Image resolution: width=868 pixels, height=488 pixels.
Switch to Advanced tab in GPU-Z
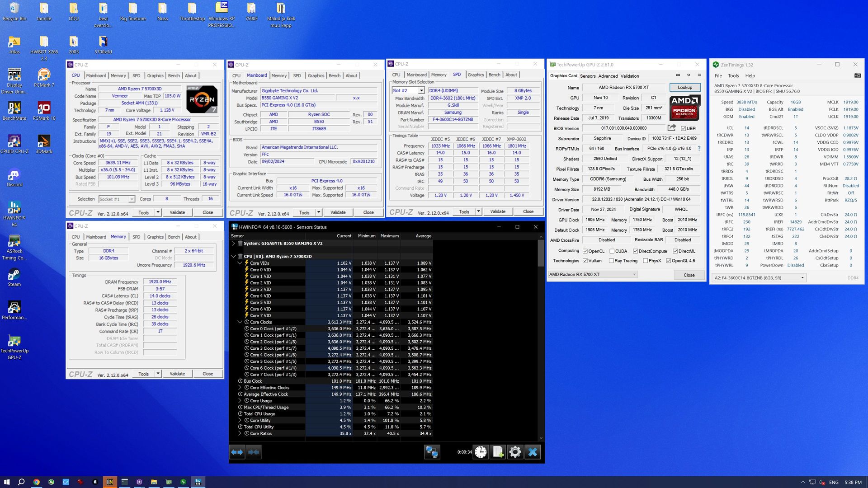click(x=608, y=76)
